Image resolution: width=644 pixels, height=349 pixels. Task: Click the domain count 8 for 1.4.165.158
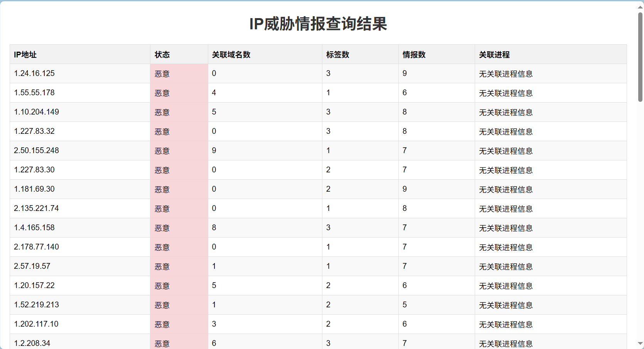click(214, 228)
